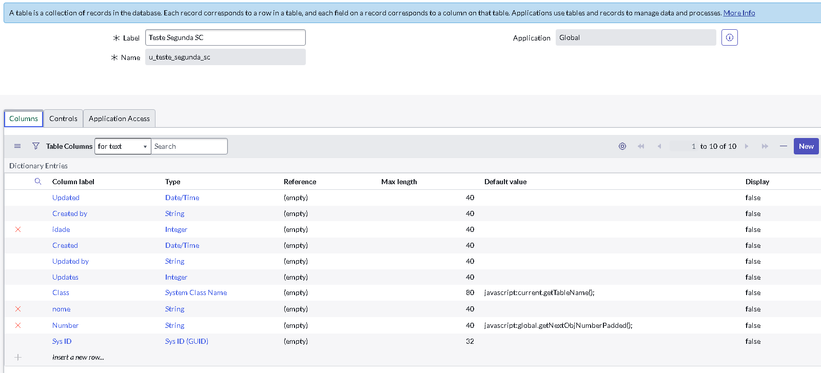Open the Application info icon beside Global
The height and width of the screenshot is (373, 821).
coord(729,38)
